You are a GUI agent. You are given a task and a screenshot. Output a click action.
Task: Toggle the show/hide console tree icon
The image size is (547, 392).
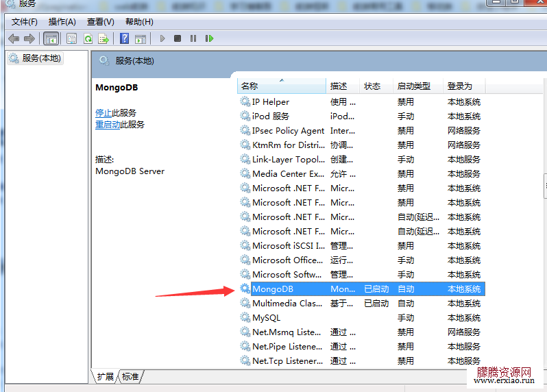point(51,38)
